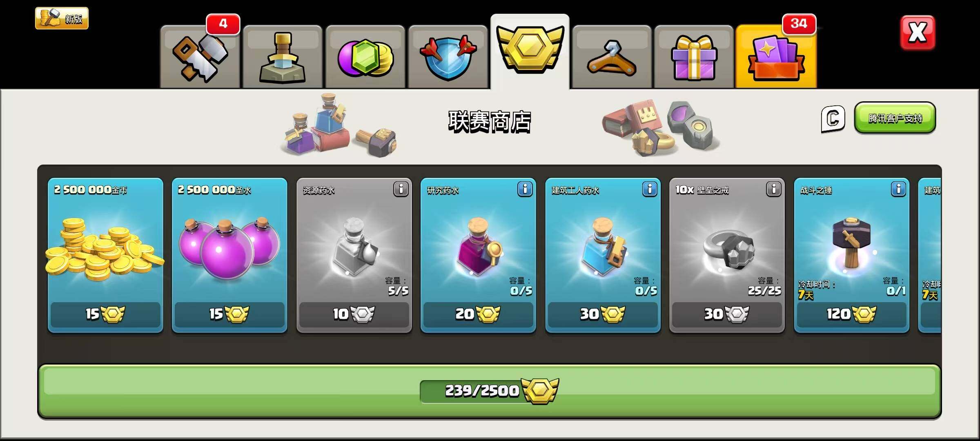Screen dimensions: 980x441
Task: Open the saw and hammer builder tab
Action: click(200, 57)
